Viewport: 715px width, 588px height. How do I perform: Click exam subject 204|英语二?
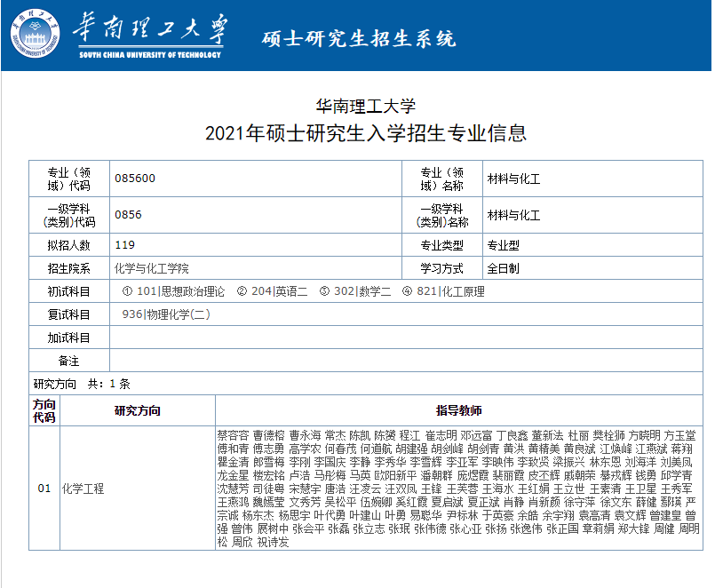click(279, 291)
